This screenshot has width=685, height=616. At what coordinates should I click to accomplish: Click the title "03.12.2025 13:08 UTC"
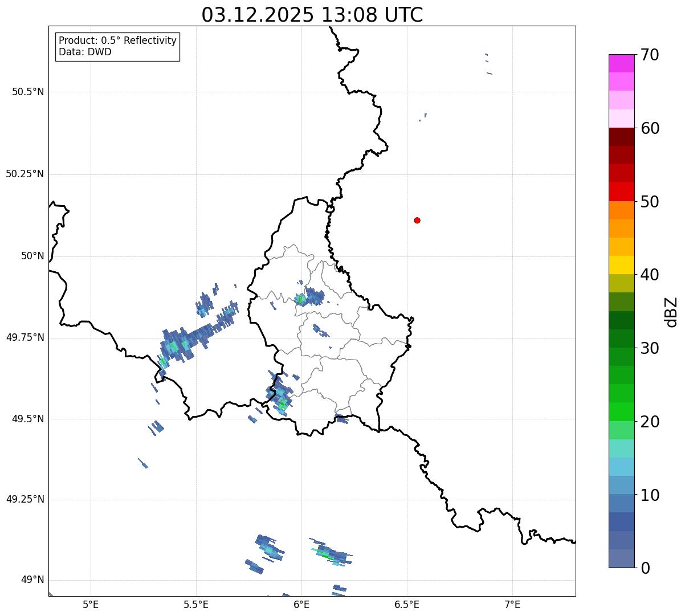click(312, 15)
